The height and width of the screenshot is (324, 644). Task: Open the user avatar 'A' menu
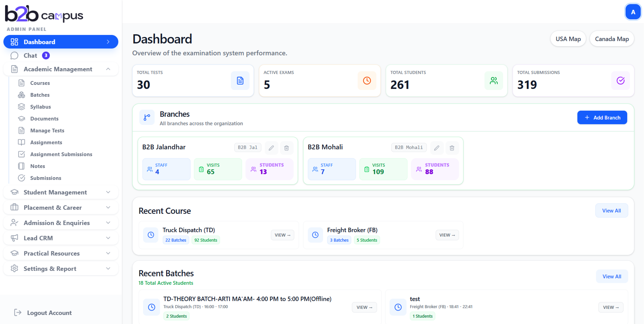pos(633,12)
